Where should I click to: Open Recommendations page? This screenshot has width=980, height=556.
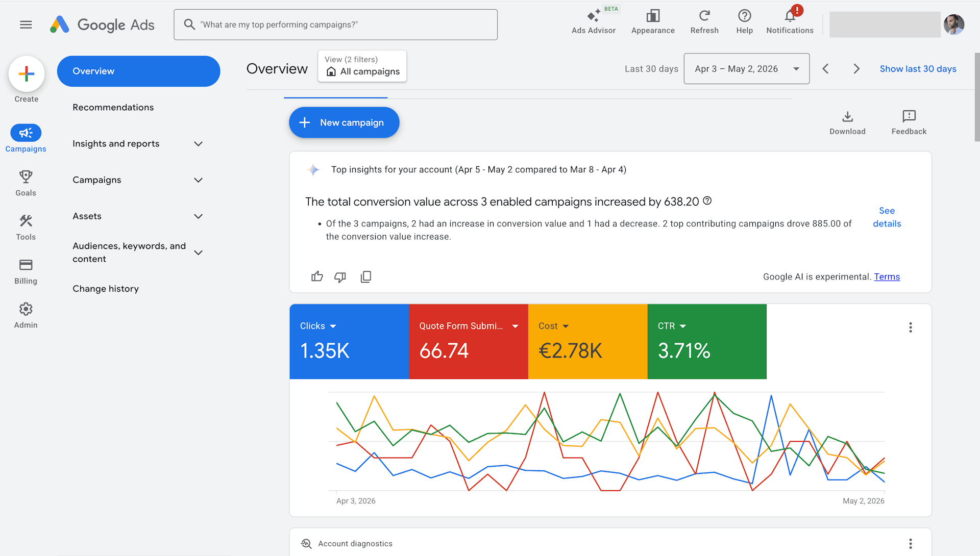pyautogui.click(x=113, y=108)
